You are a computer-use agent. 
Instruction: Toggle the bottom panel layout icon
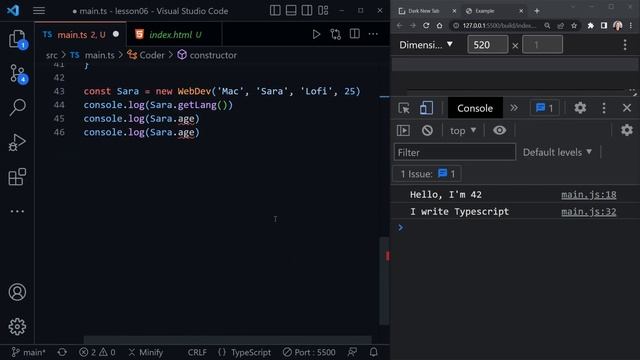coord(291,11)
